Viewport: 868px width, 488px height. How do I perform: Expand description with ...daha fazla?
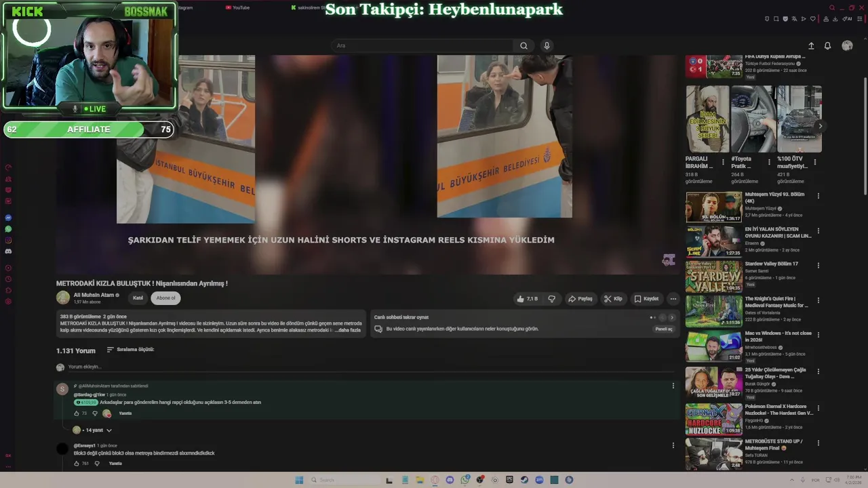point(348,330)
